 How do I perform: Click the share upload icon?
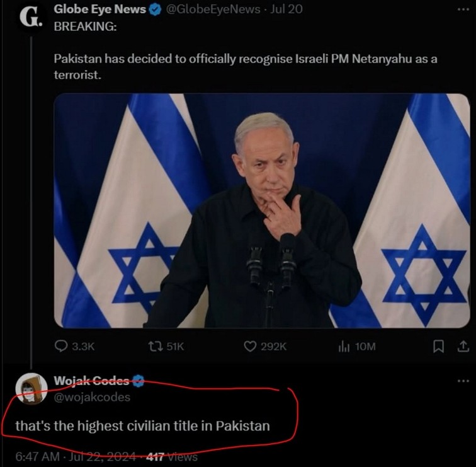(463, 346)
